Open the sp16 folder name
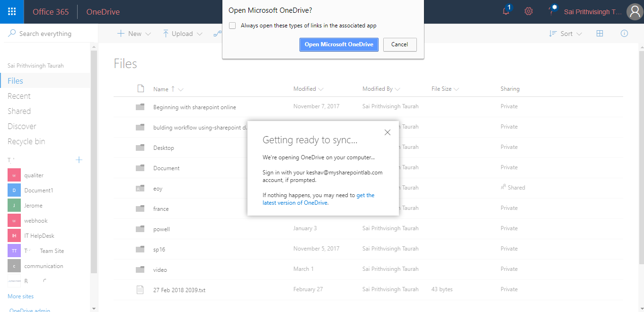The width and height of the screenshot is (644, 312). 159,250
